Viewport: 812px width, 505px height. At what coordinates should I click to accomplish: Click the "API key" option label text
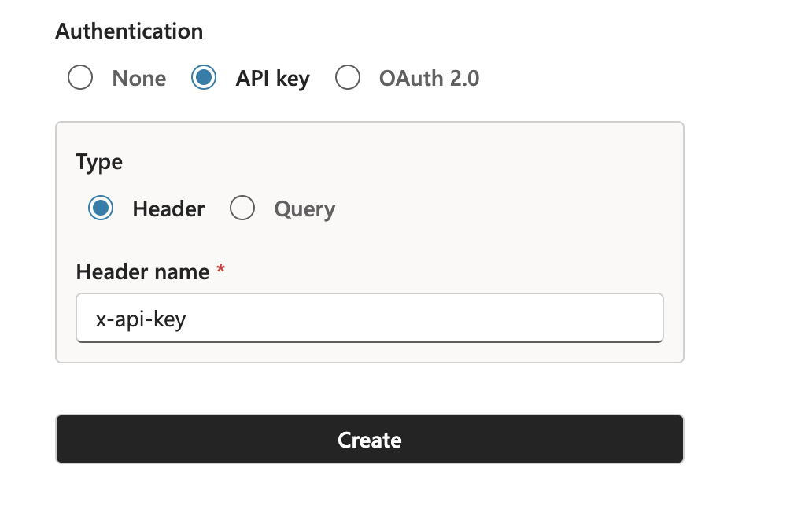click(272, 79)
